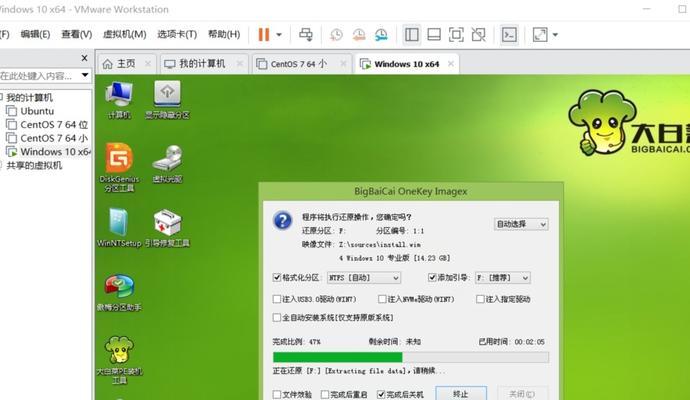Open the stretch display dropdown arrow
This screenshot has height=400, width=690.
[x=555, y=35]
